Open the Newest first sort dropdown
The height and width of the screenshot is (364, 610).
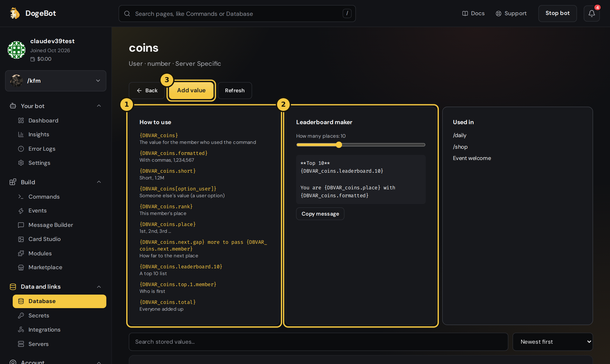tap(553, 342)
